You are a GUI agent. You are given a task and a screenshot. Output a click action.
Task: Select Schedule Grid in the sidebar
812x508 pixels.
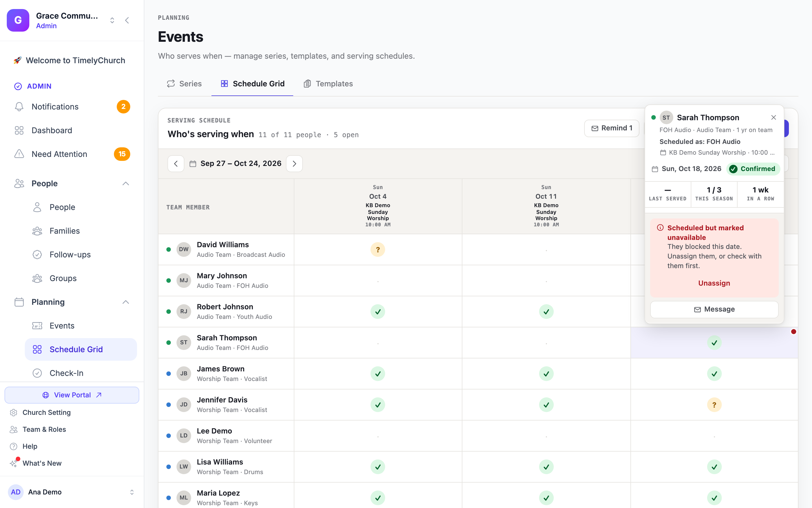[x=81, y=349]
